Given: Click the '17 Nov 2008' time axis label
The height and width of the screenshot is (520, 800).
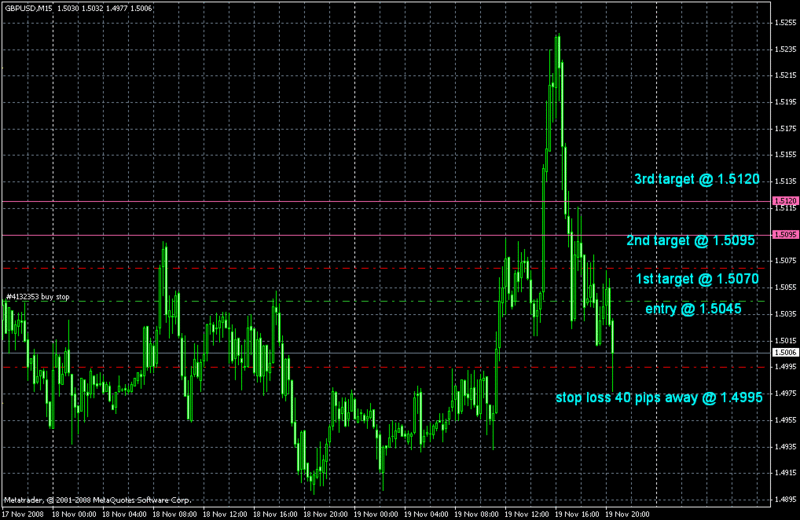Looking at the screenshot, I should point(23,514).
